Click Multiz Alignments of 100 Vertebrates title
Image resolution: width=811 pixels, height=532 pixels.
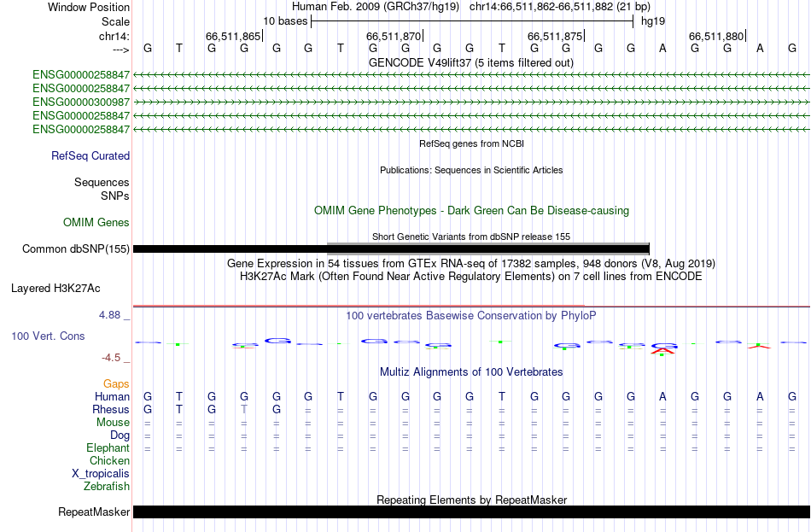pos(471,372)
